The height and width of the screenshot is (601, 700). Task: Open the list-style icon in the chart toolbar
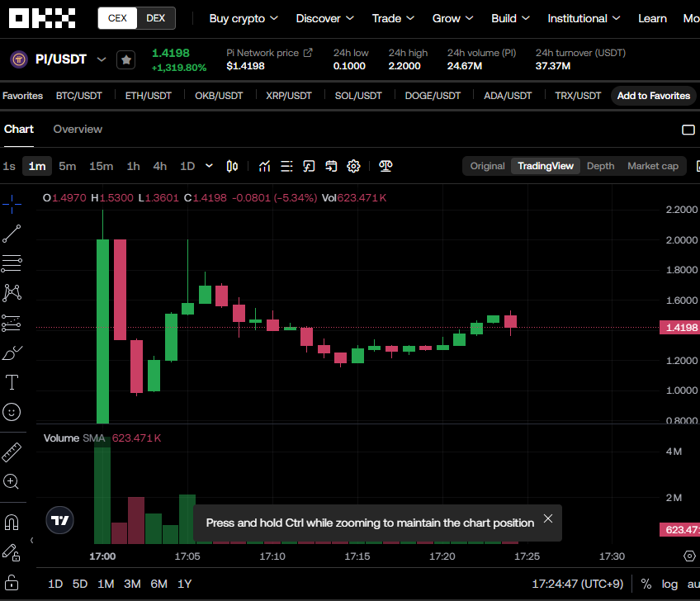pos(286,166)
